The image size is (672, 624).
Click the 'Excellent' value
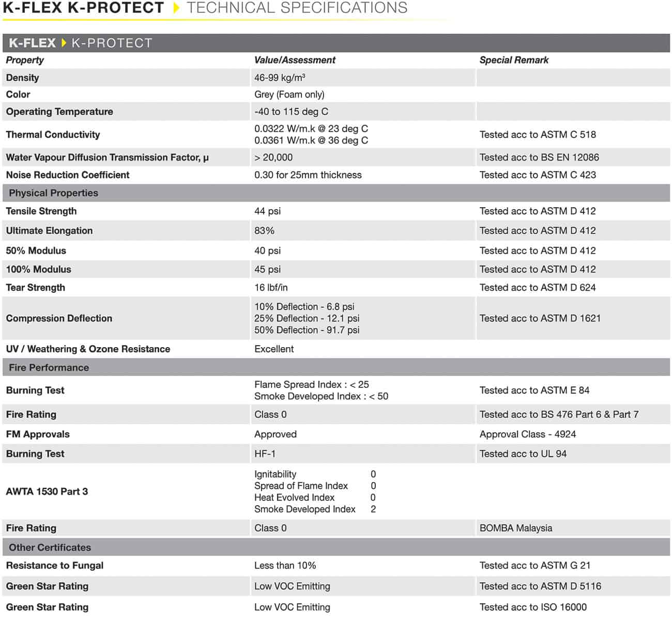click(x=274, y=349)
